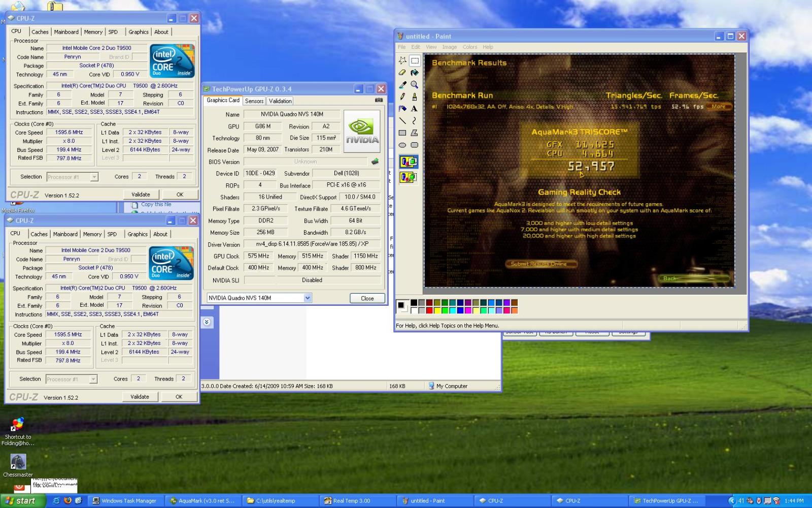
Task: Click the Close button in GPU-Z
Action: click(x=367, y=298)
